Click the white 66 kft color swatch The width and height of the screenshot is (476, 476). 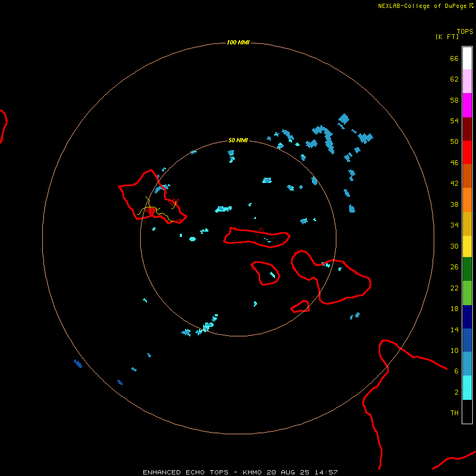467,58
